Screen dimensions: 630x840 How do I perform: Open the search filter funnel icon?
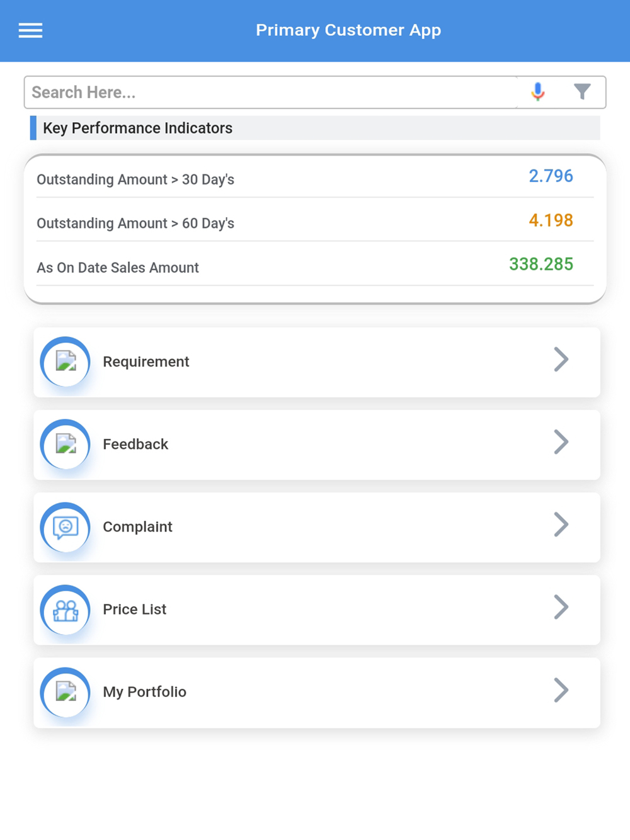(x=582, y=92)
